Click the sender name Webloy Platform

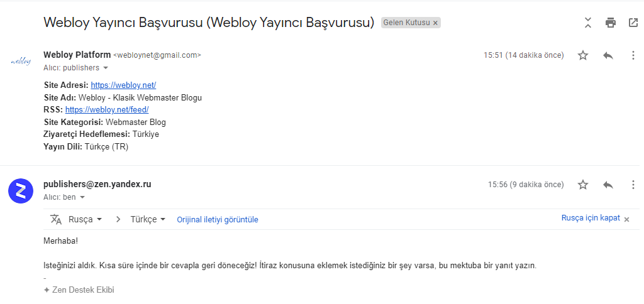point(77,55)
